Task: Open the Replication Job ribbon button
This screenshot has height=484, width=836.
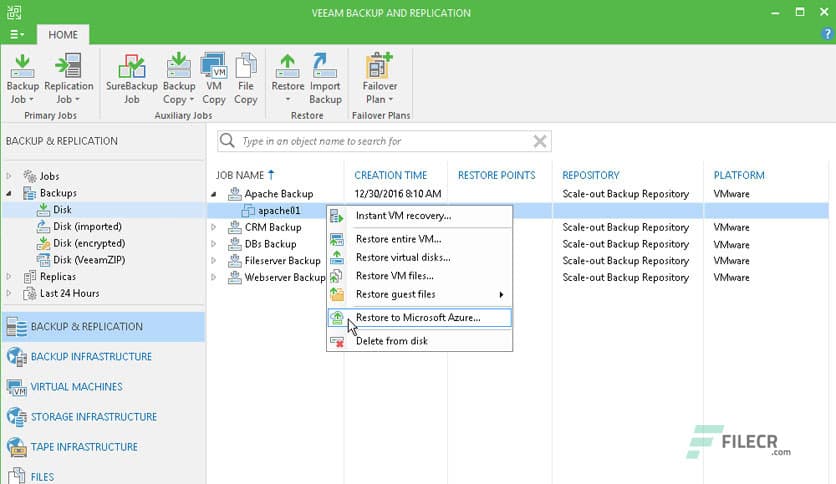Action: coord(68,79)
